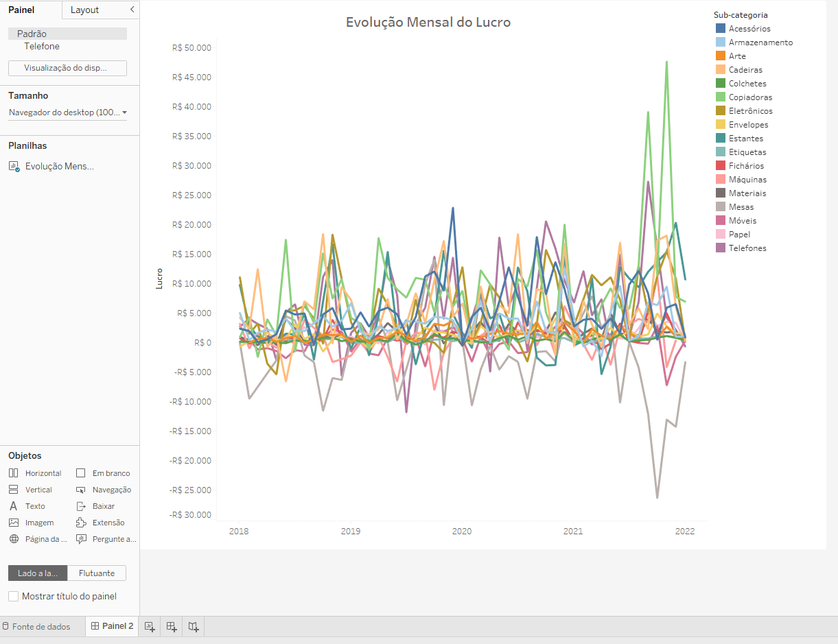The width and height of the screenshot is (838, 644).
Task: Click the new story icon in bottom tabs
Action: [x=194, y=626]
